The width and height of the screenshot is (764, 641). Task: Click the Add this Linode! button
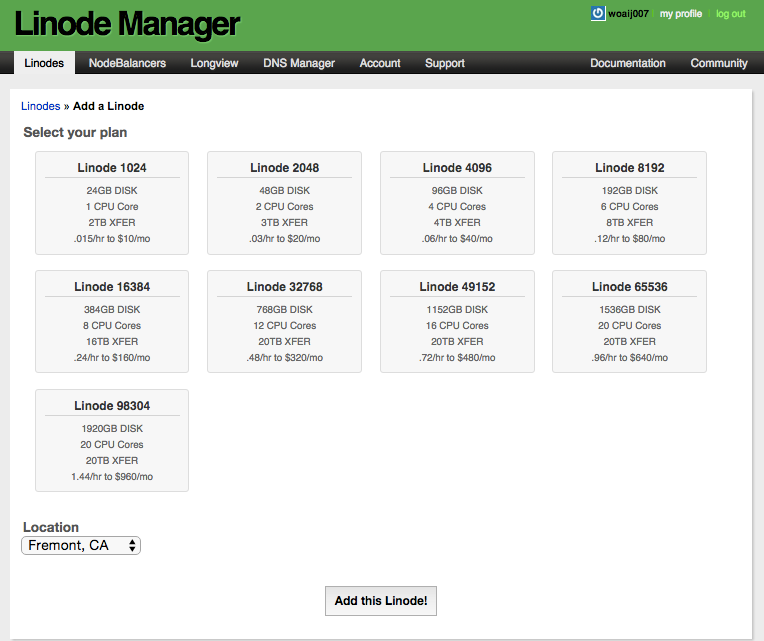(381, 601)
